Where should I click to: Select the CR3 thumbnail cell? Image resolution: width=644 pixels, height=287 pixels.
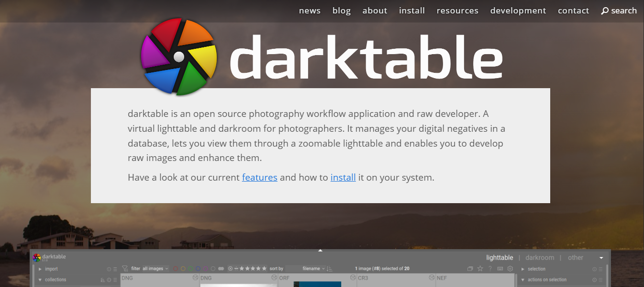[x=396, y=280]
